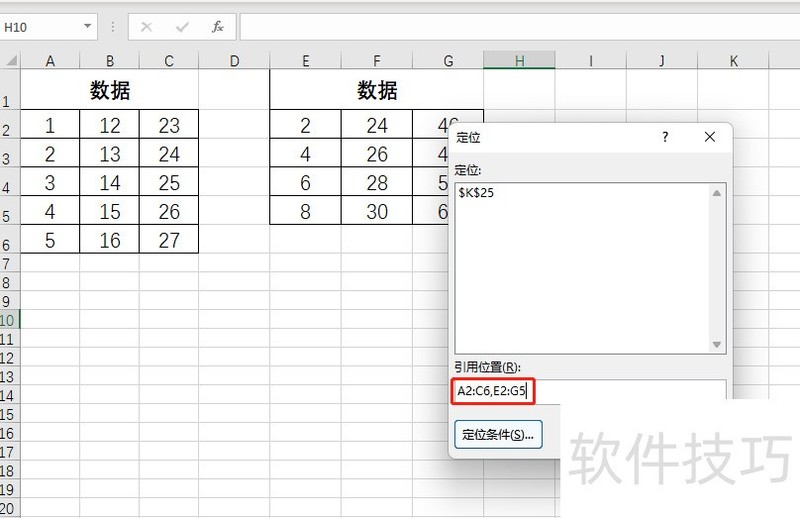This screenshot has height=518, width=800.
Task: Click cell F4 containing 28
Action: click(x=377, y=182)
